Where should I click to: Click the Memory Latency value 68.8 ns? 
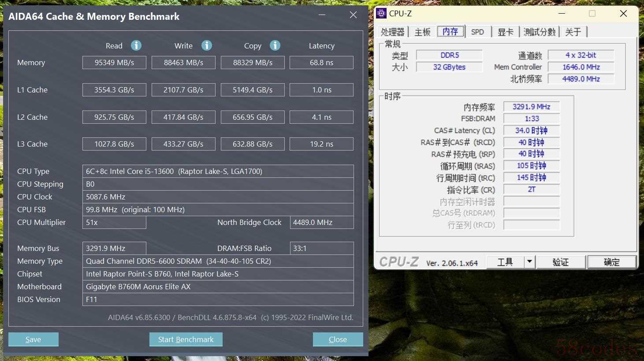pos(321,63)
